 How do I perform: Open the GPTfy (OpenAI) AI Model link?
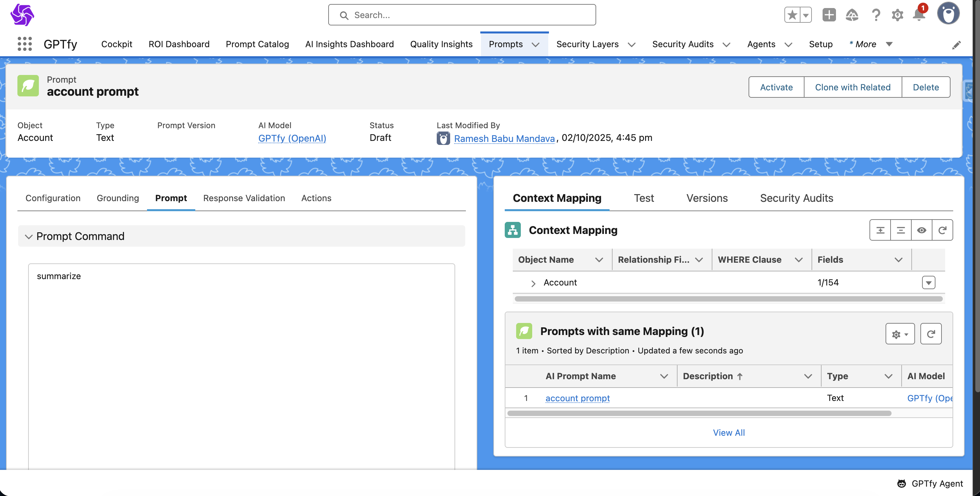click(x=292, y=138)
